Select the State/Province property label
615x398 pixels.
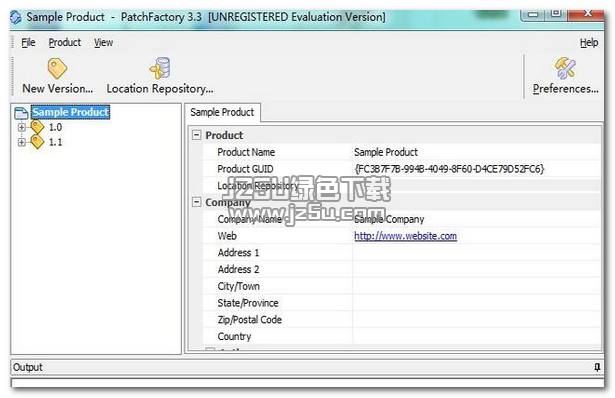click(x=248, y=303)
